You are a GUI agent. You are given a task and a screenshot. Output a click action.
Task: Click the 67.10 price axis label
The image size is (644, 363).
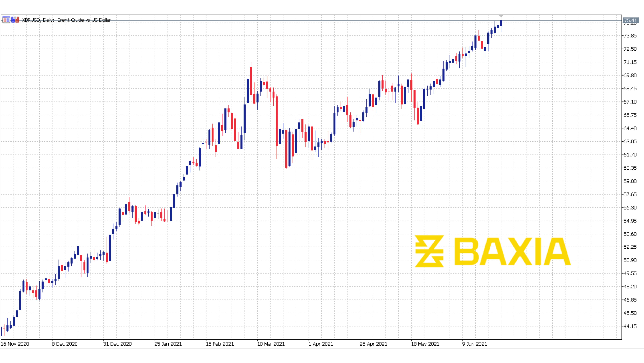click(x=630, y=102)
